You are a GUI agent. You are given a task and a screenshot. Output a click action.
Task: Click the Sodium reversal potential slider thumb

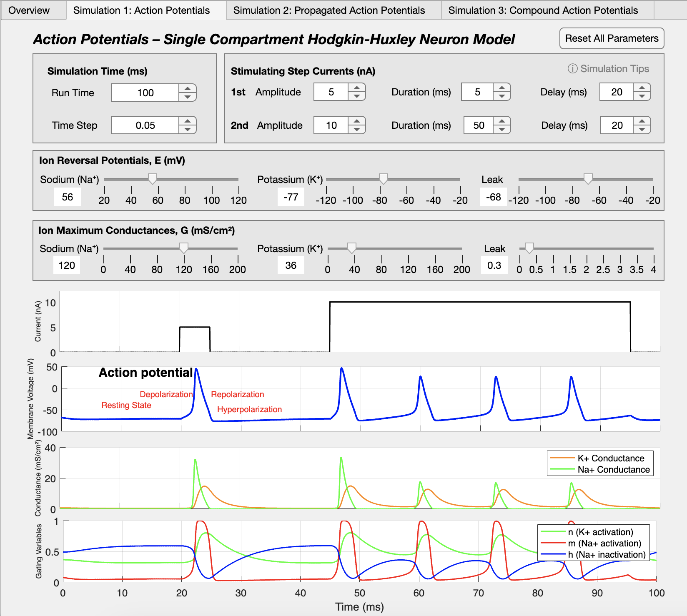tap(153, 179)
